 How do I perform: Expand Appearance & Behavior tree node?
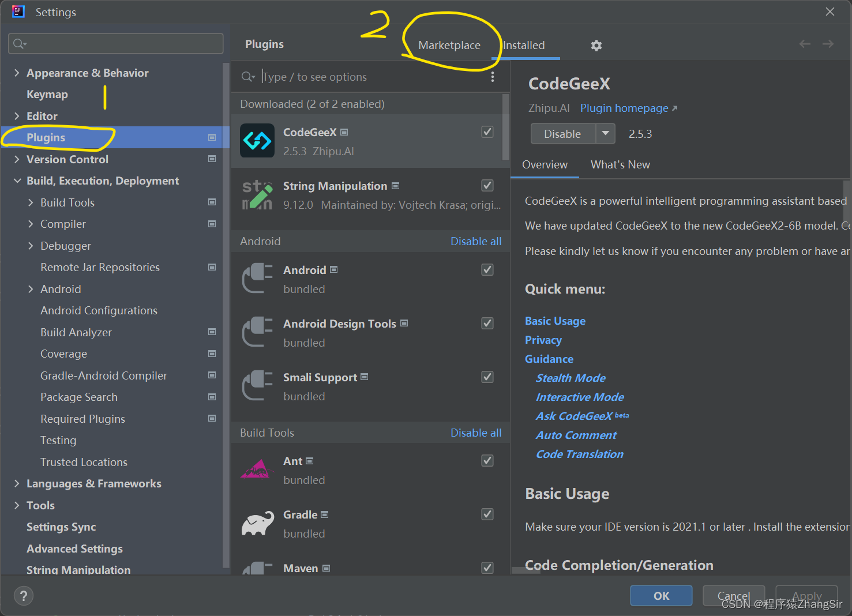coord(17,73)
